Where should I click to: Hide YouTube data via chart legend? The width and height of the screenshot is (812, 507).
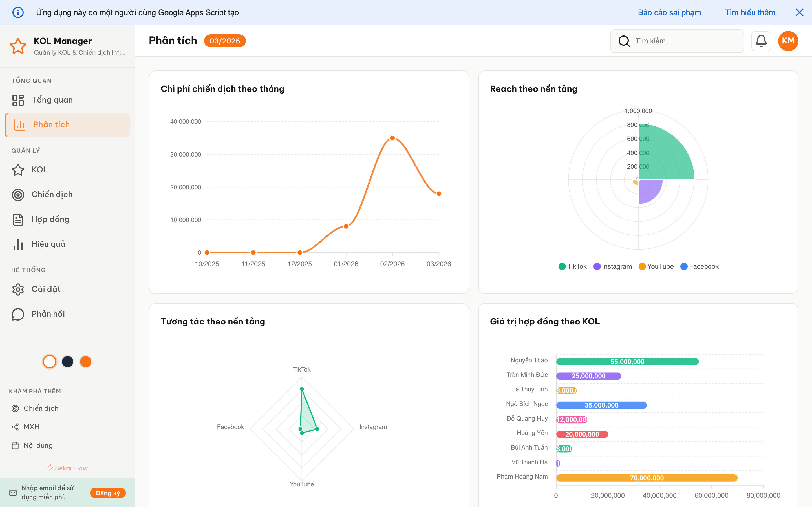pos(656,266)
